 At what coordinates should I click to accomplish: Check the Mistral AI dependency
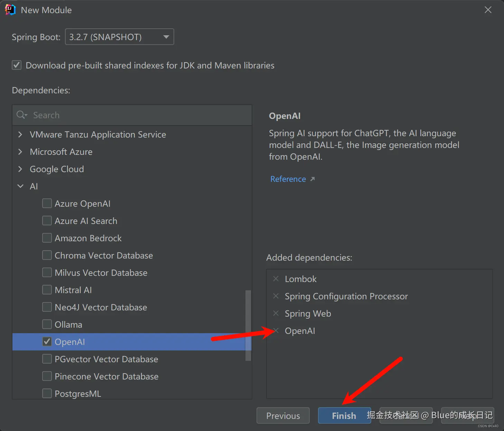tap(47, 290)
